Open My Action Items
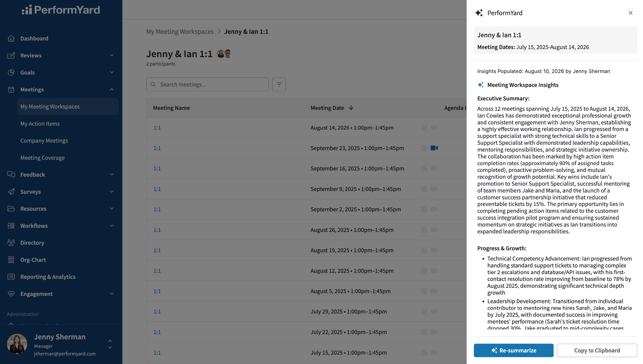This screenshot has height=364, width=643. pos(40,124)
